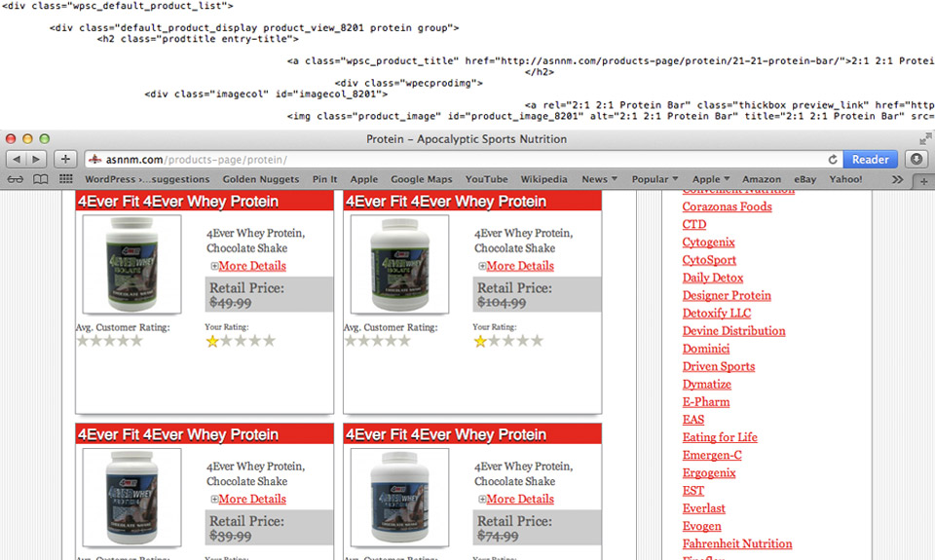Viewport: 935px width, 560px height.
Task: Open the Popular bookmarks dropdown
Action: click(x=654, y=179)
